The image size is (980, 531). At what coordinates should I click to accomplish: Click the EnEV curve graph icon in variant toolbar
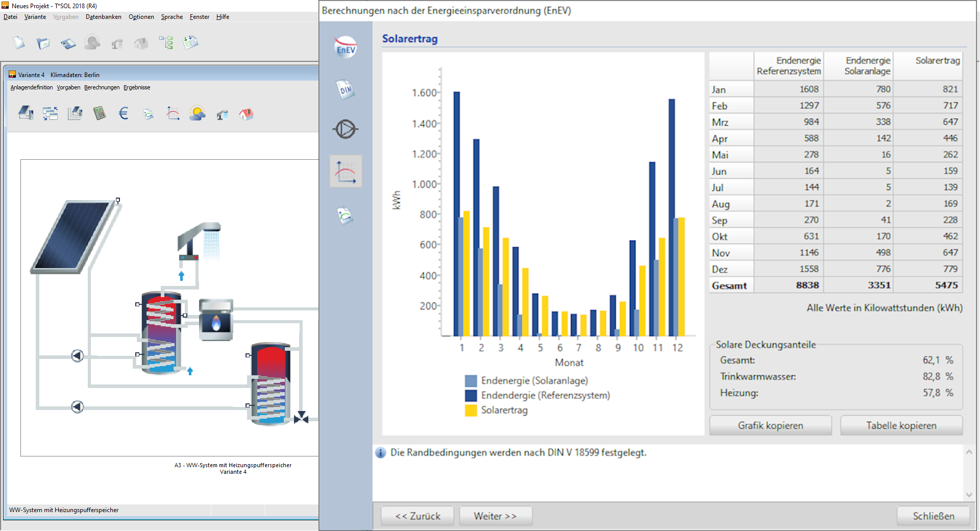click(173, 113)
